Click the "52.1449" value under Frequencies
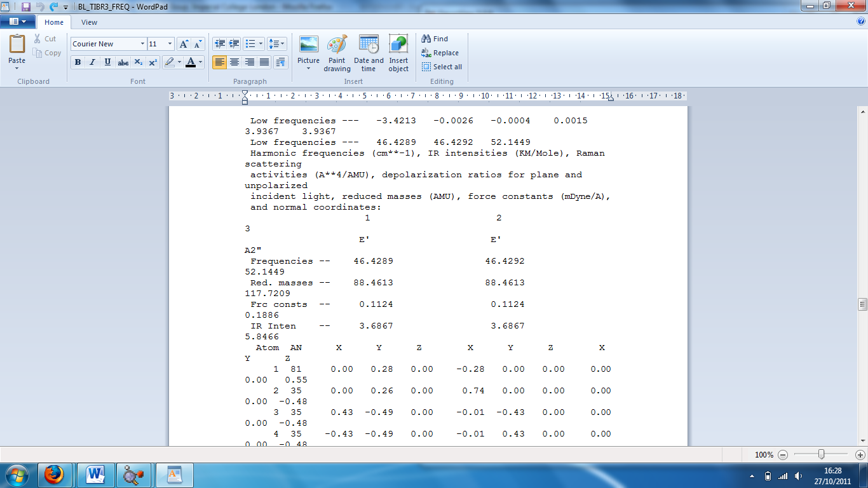This screenshot has width=868, height=488. (265, 272)
